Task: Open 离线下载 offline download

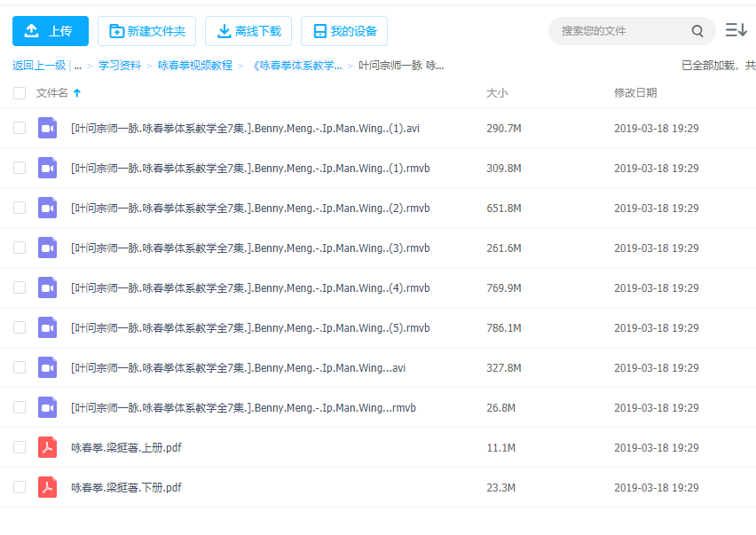Action: tap(248, 31)
